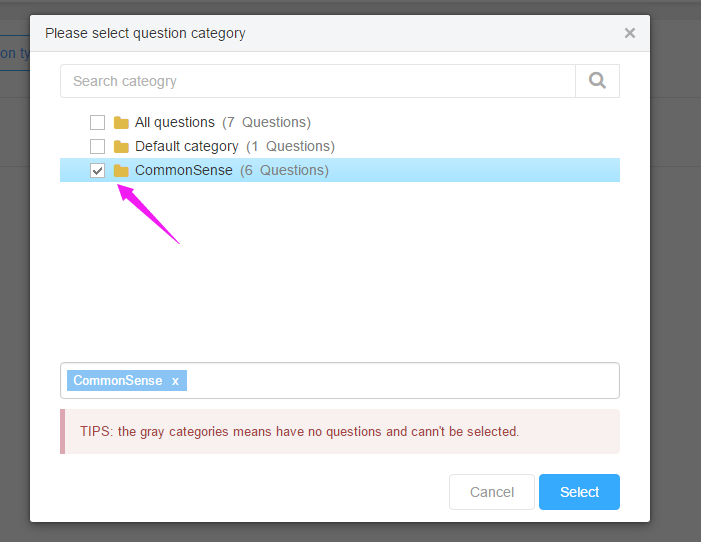Screen dimensions: 701x542
Task: Dismiss the dialog via Cancel button
Action: tap(492, 492)
